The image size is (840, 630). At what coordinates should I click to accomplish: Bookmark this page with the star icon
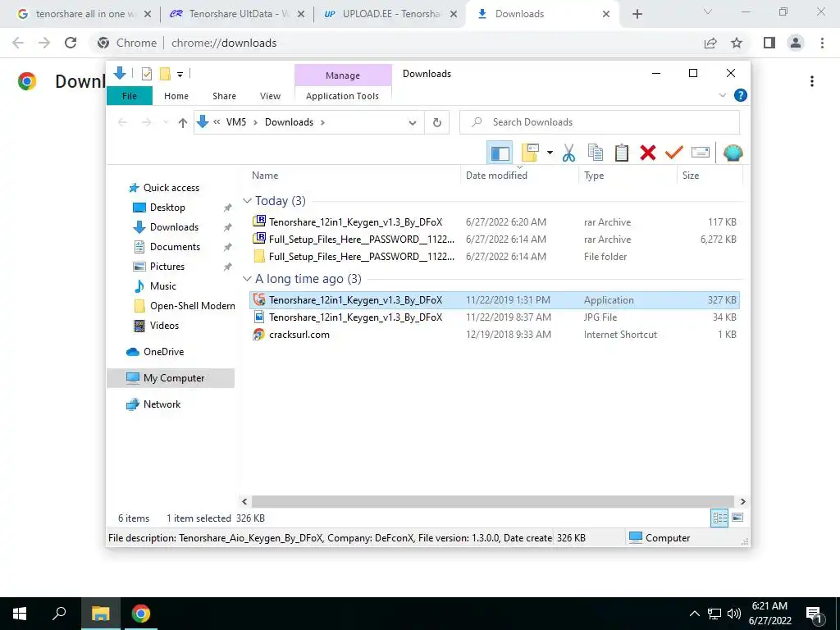pyautogui.click(x=737, y=43)
